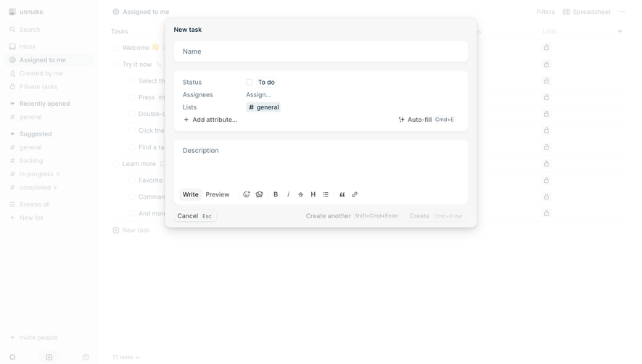Open the Spreadsheet view selector
This screenshot has height=364, width=642.
(x=587, y=12)
